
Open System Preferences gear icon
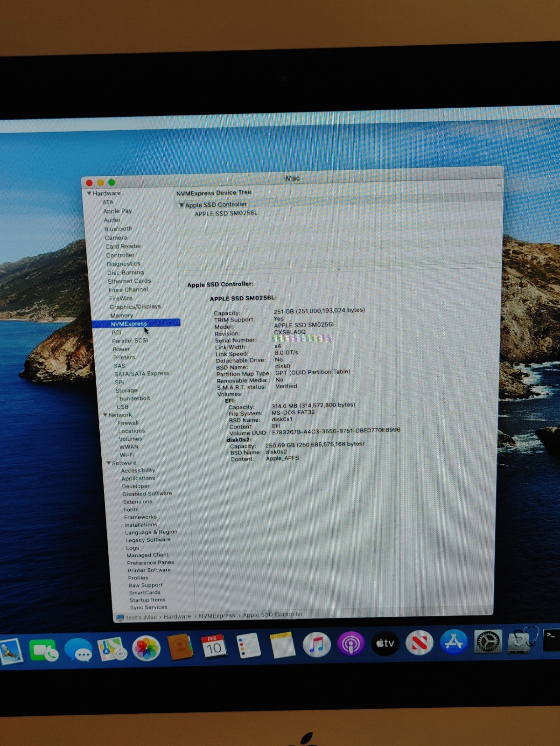[x=488, y=641]
